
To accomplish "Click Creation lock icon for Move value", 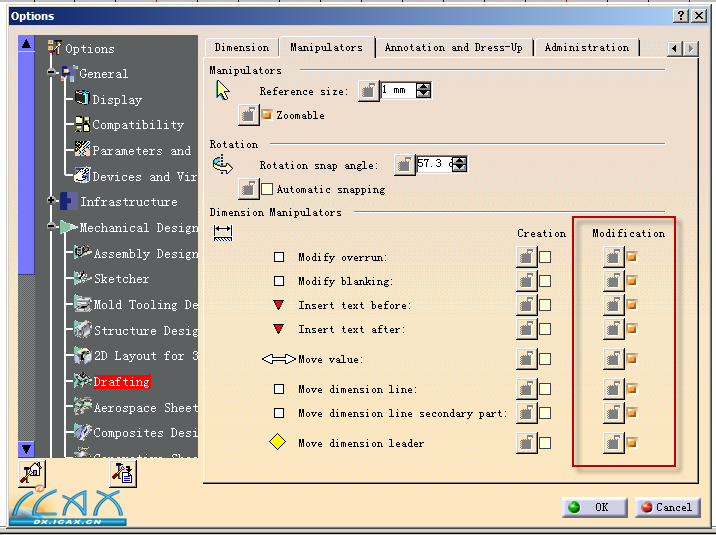I will [526, 359].
